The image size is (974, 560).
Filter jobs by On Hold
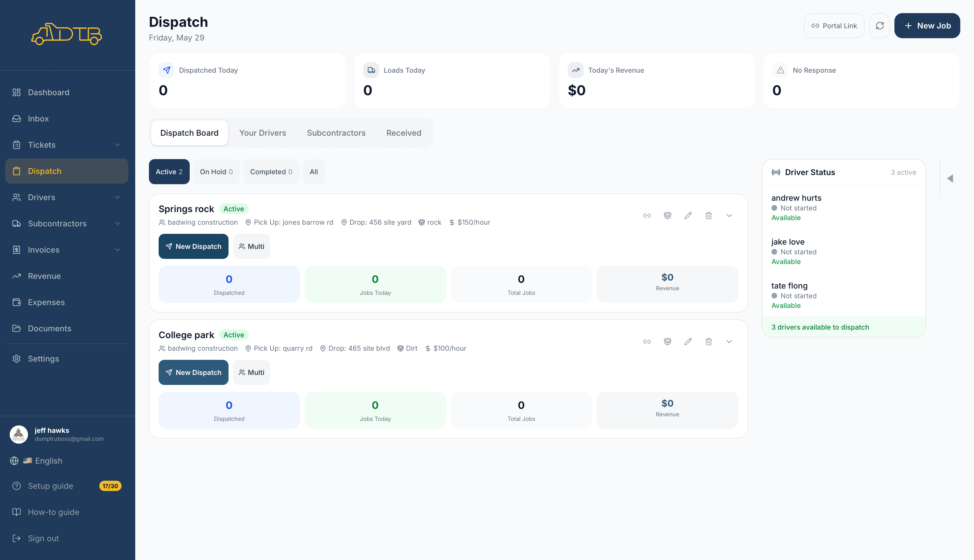tap(216, 172)
